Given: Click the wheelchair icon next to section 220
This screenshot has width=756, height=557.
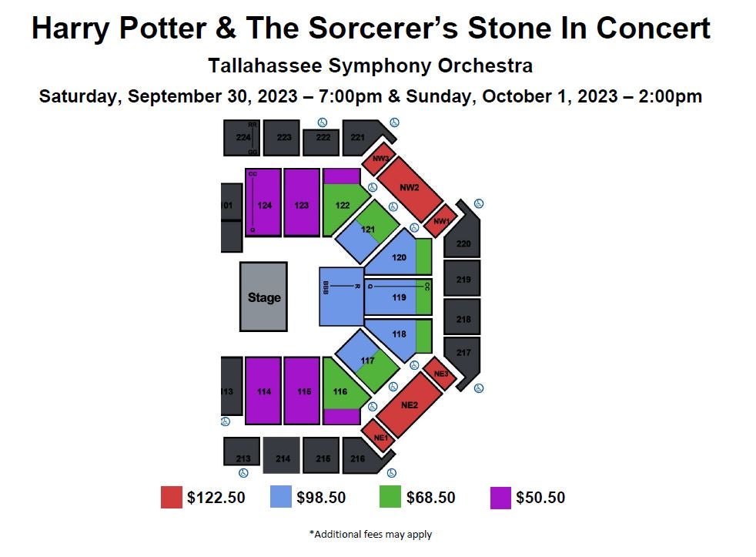Looking at the screenshot, I should 478,203.
